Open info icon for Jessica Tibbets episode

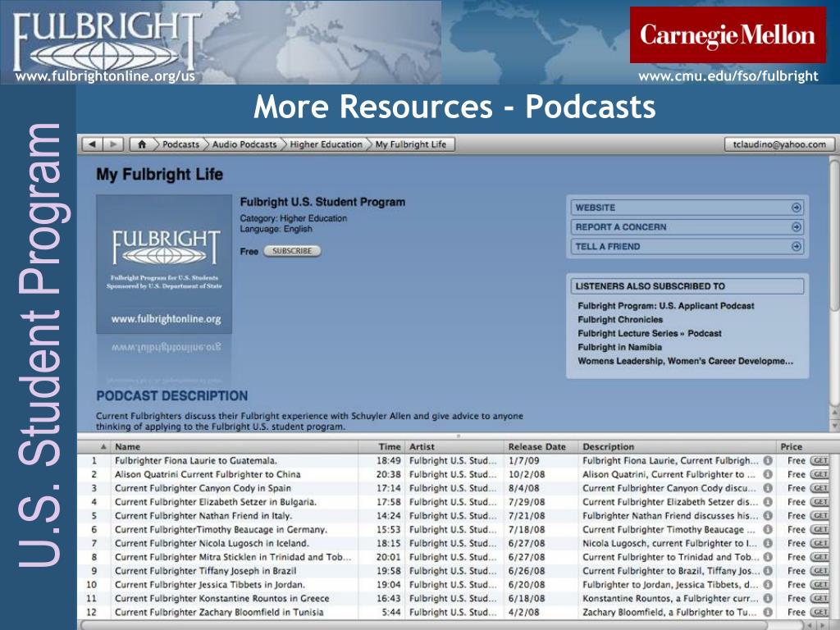point(768,584)
